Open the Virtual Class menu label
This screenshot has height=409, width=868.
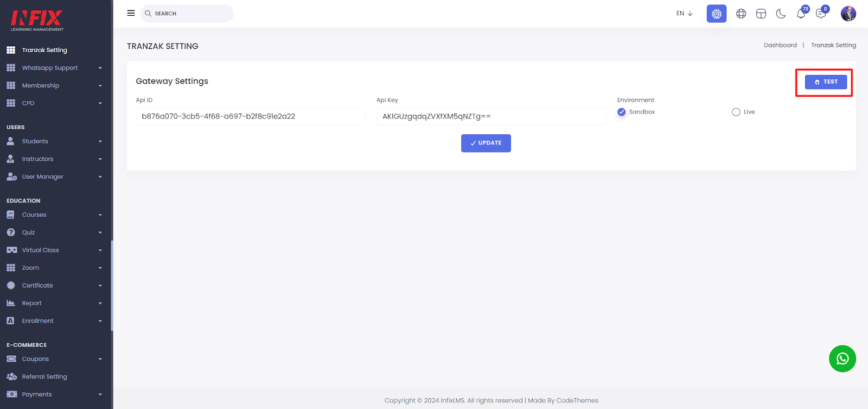41,250
